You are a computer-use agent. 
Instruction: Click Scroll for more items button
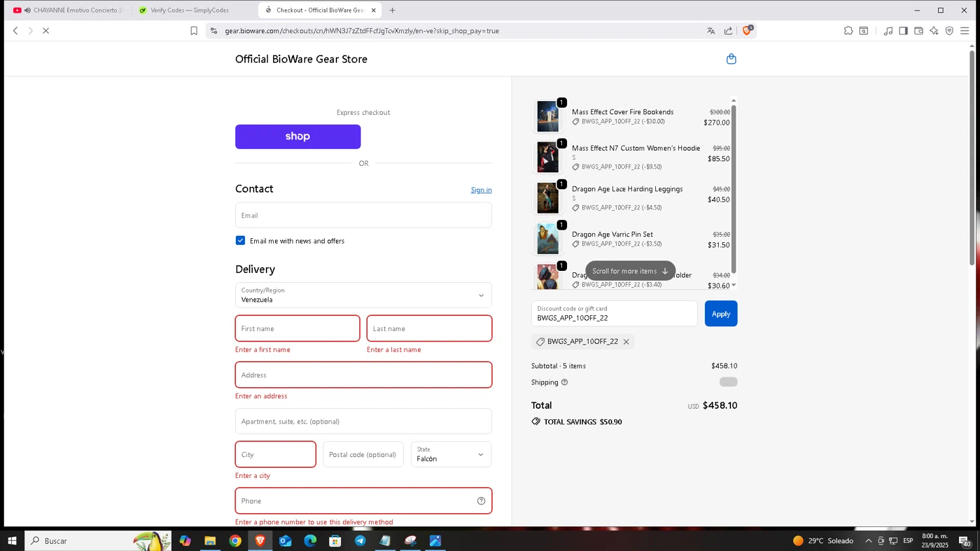[630, 271]
